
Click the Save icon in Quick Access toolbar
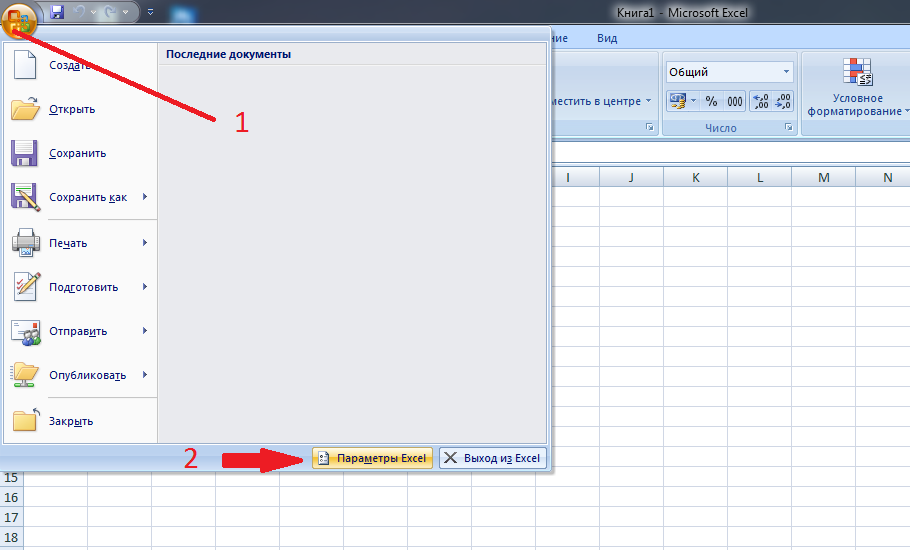pyautogui.click(x=57, y=12)
